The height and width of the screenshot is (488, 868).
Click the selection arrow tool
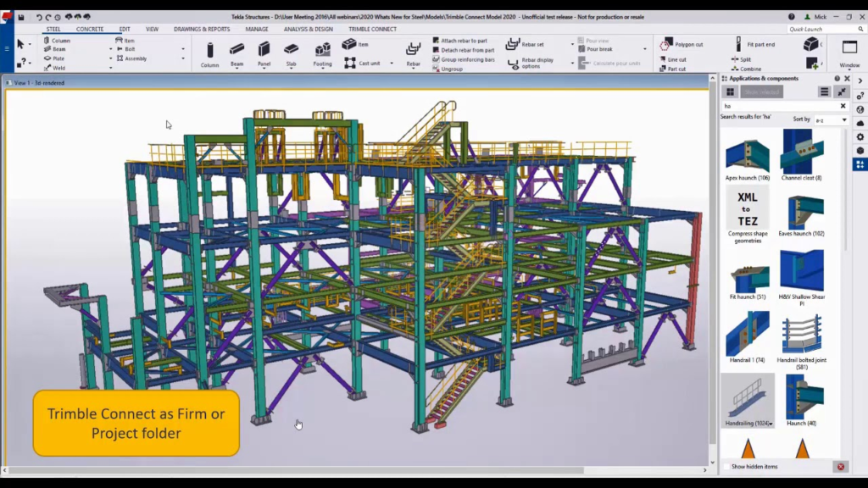(20, 44)
